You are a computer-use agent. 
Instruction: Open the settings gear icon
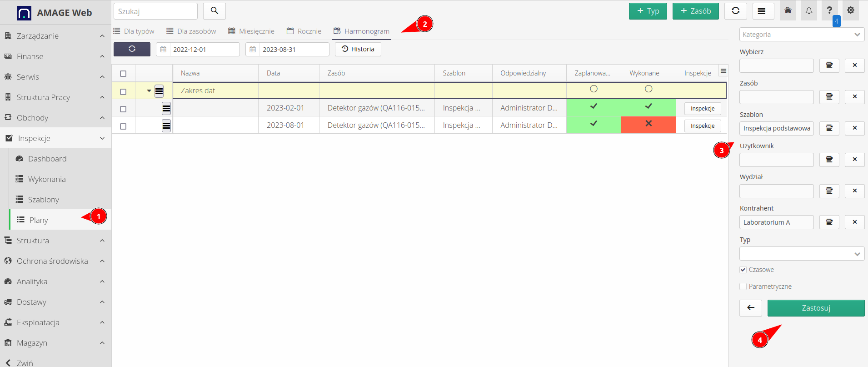coord(851,10)
